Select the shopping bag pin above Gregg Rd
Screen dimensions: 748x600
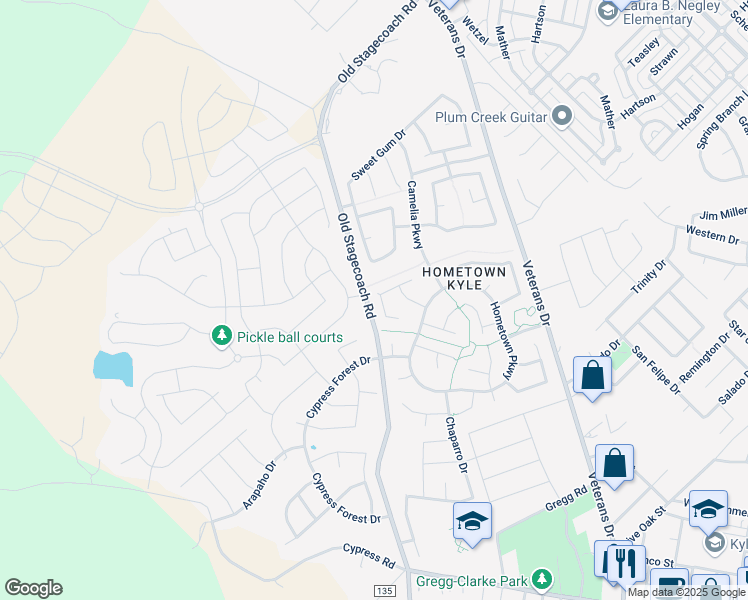point(614,465)
